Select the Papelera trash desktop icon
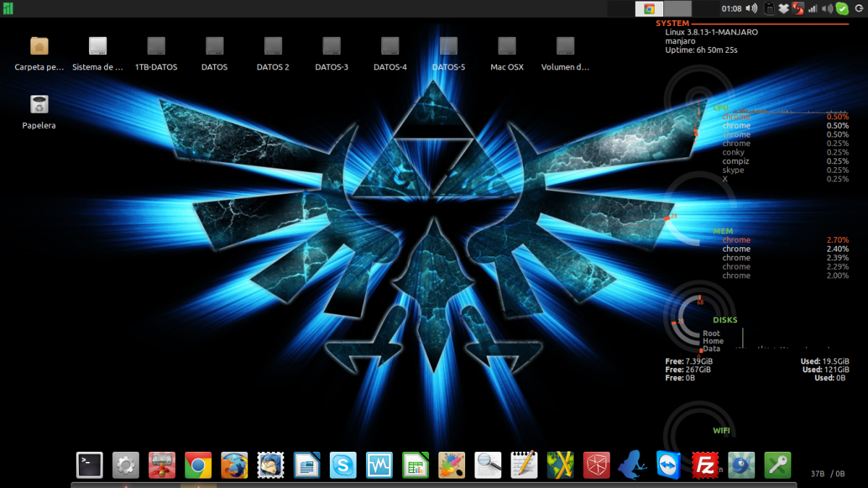868x488 pixels. (39, 105)
